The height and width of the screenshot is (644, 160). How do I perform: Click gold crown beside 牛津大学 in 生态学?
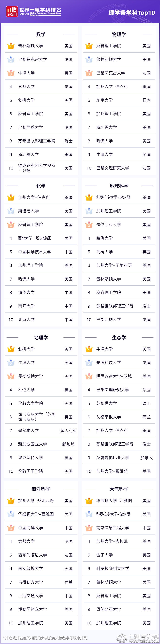tap(89, 349)
